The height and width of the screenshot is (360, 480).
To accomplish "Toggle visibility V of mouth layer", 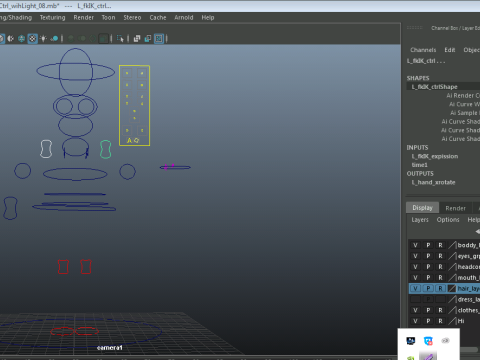I will (x=415, y=278).
